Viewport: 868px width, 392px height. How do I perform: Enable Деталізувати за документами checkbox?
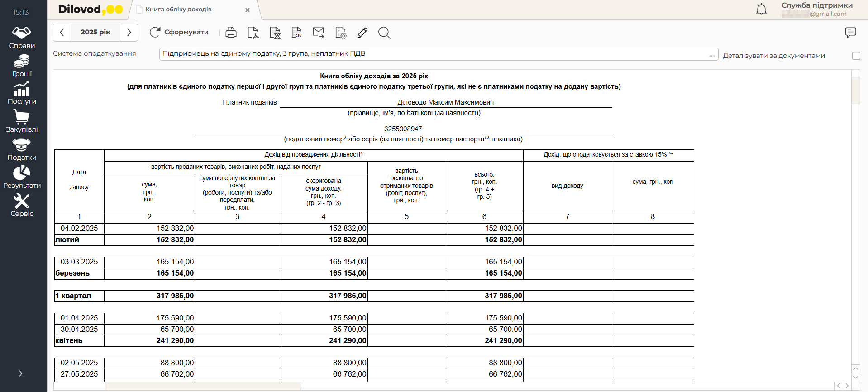(856, 56)
